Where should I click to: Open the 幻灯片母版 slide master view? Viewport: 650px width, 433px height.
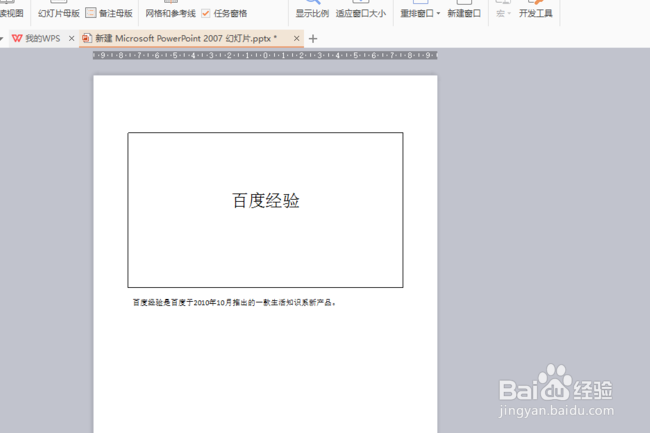[x=59, y=13]
